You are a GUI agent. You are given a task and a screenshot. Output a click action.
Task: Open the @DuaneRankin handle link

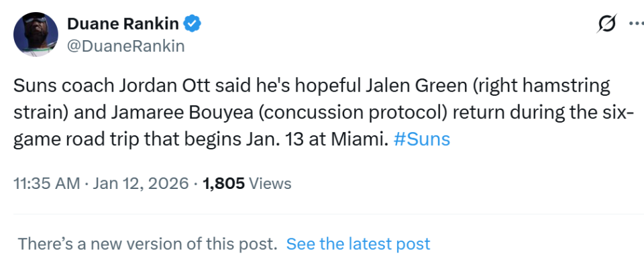[x=125, y=46]
